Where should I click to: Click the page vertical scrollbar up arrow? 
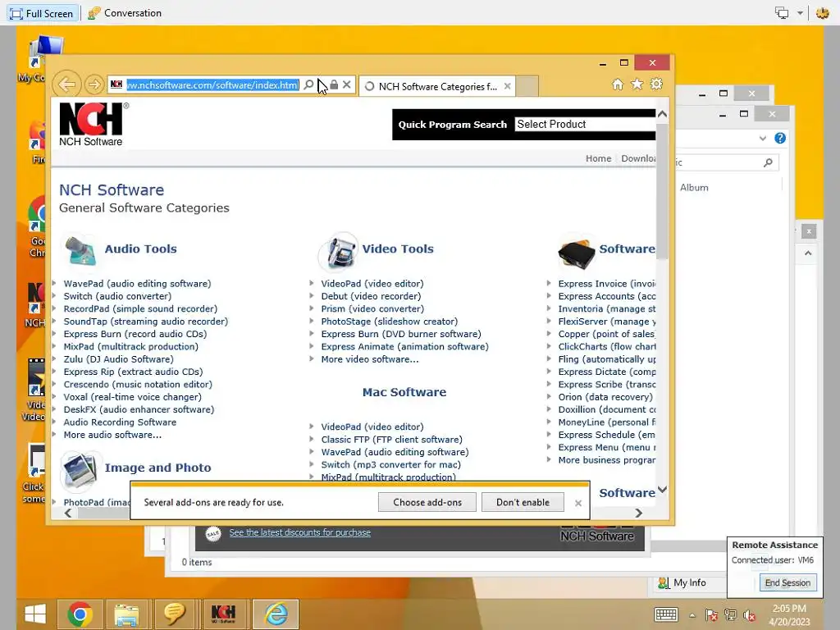[662, 114]
